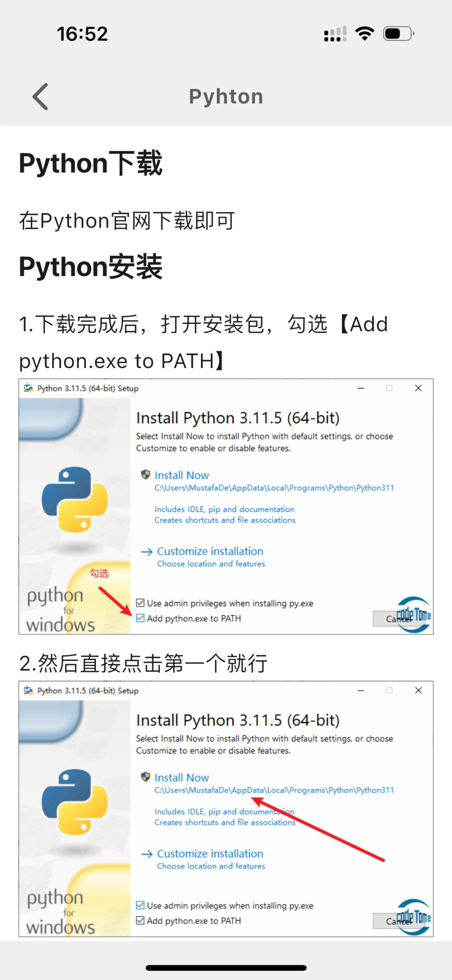Toggle Add python.exe to PATH checkbox in step 2 screenshot
Image resolution: width=452 pixels, height=980 pixels.
coord(140,920)
